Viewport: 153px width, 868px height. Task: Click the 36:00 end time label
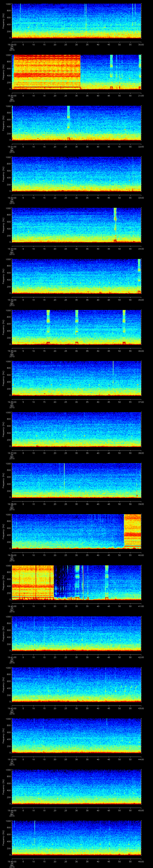(x=141, y=351)
